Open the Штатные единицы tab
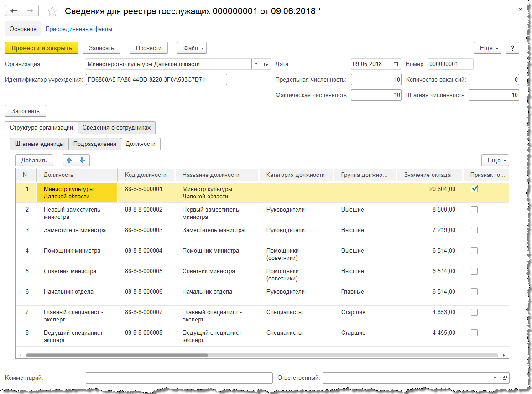 [x=39, y=144]
